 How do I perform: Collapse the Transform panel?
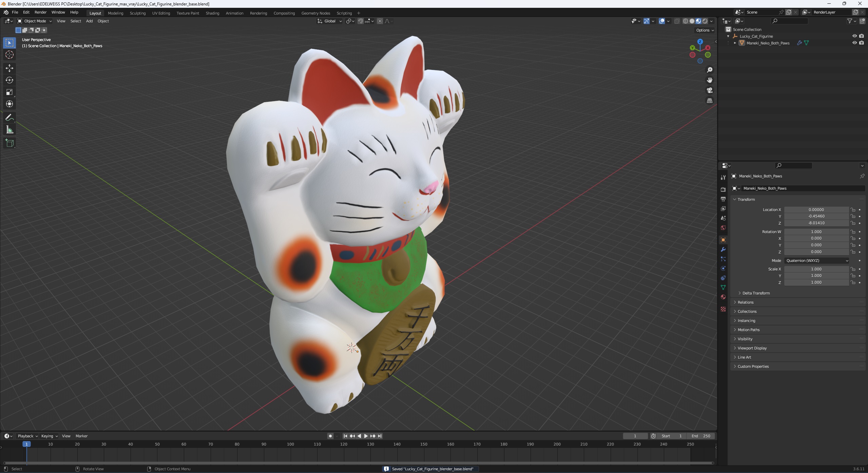746,200
